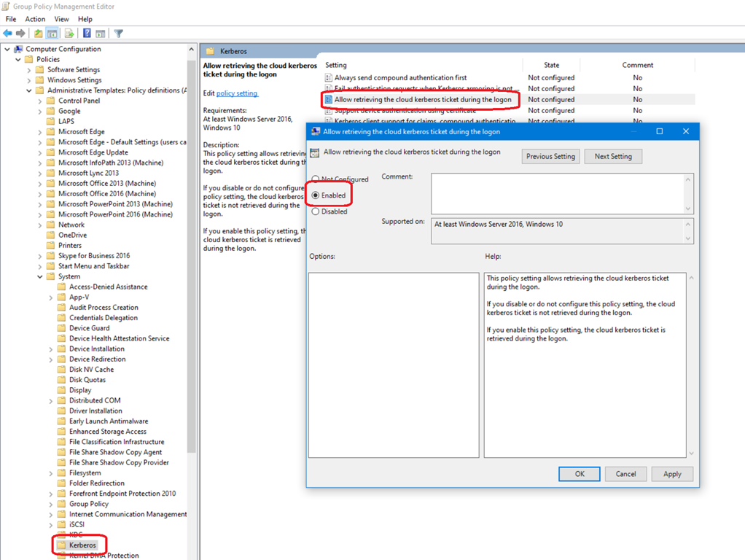Click the Credentials Delegation folder icon
Screen dimensions: 745x560
62,318
